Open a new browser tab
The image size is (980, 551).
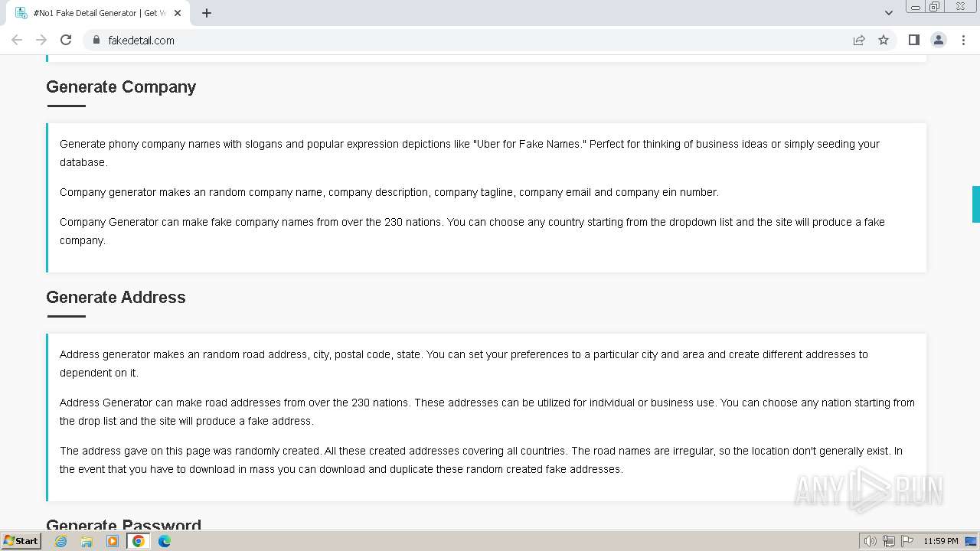pyautogui.click(x=207, y=13)
